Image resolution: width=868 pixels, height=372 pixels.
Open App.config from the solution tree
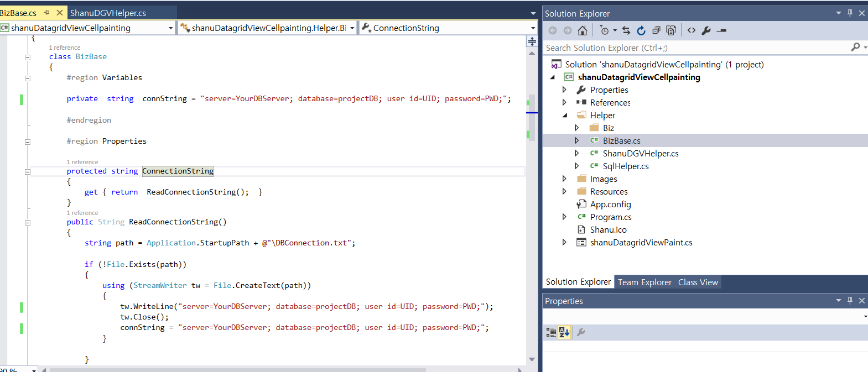coord(610,204)
